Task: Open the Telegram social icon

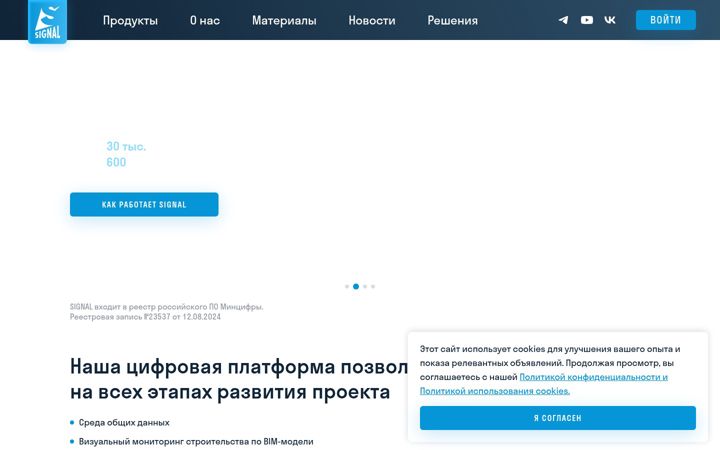Action: [563, 20]
